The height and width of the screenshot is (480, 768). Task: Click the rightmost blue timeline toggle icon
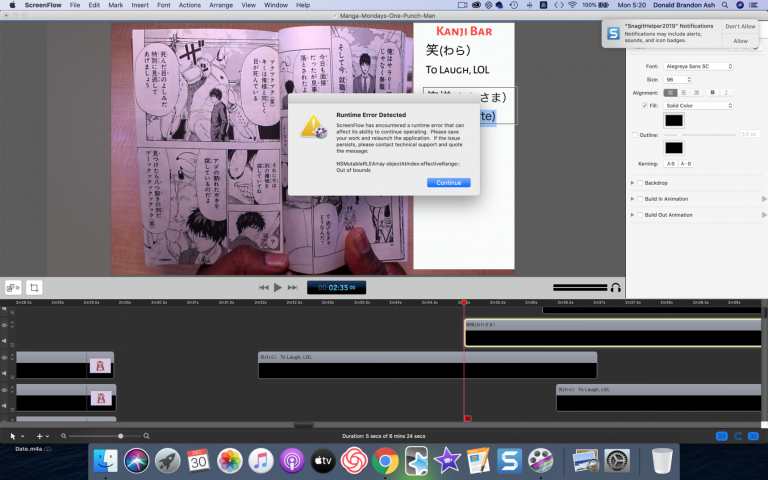tap(753, 436)
